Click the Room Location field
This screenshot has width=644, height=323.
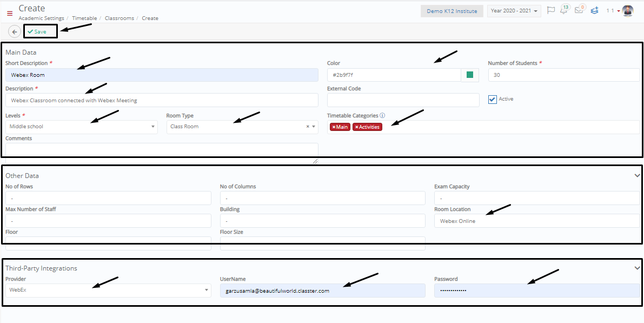pyautogui.click(x=537, y=221)
